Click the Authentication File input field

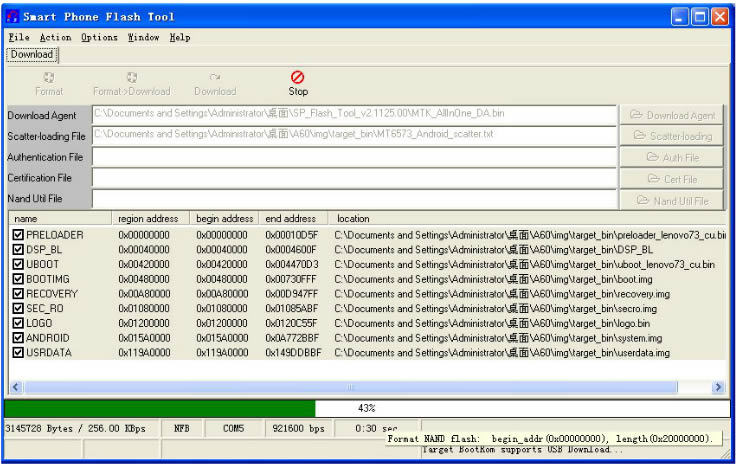tap(354, 158)
